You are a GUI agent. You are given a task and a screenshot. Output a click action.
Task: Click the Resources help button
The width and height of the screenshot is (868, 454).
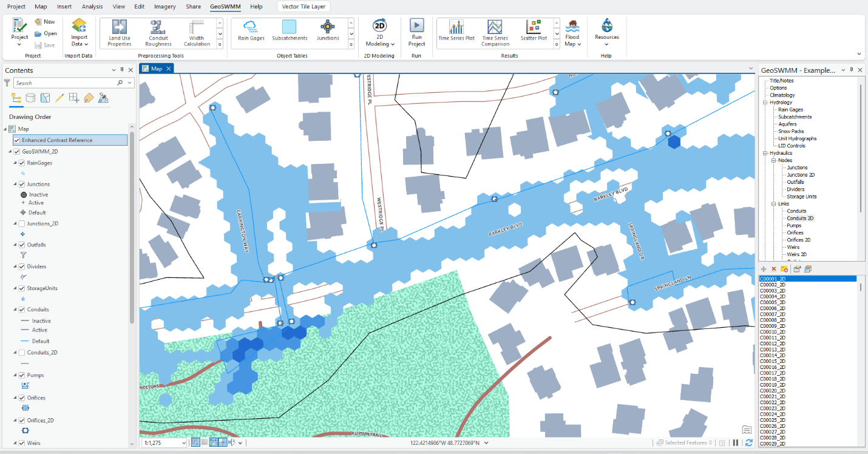(606, 32)
